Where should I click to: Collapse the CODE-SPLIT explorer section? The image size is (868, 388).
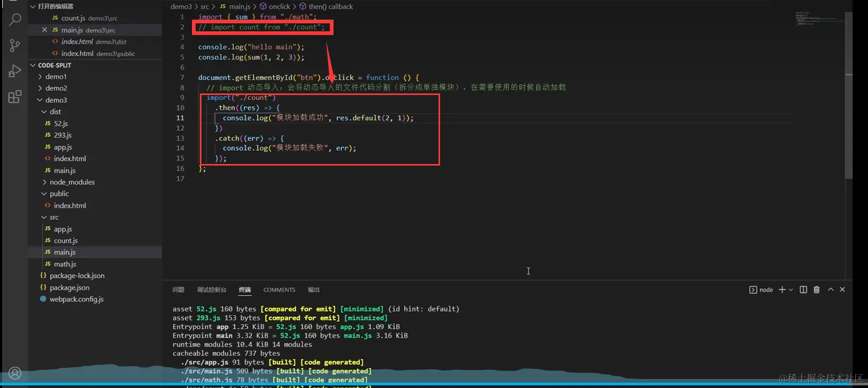(x=33, y=65)
